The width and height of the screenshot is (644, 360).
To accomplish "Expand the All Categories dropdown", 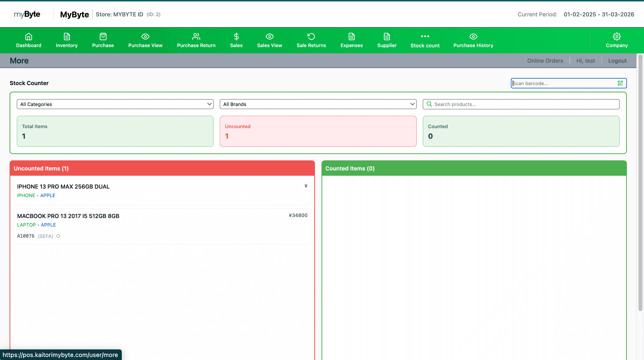I will click(115, 104).
